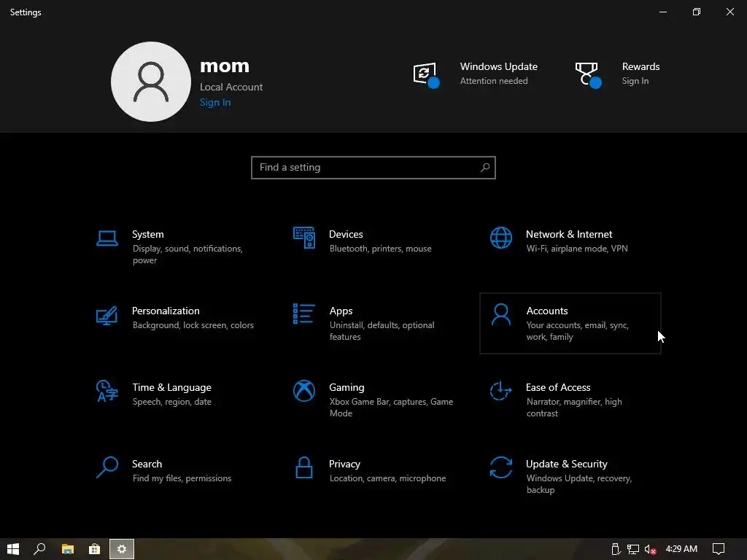747x560 pixels.
Task: Click the Update & Security sync arrows icon
Action: click(500, 467)
